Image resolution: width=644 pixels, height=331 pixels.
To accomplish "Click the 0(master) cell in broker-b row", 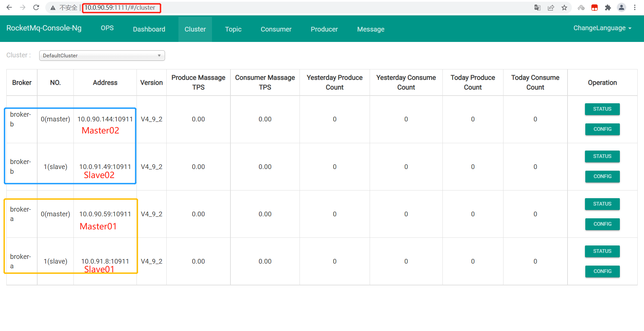I will pyautogui.click(x=55, y=119).
